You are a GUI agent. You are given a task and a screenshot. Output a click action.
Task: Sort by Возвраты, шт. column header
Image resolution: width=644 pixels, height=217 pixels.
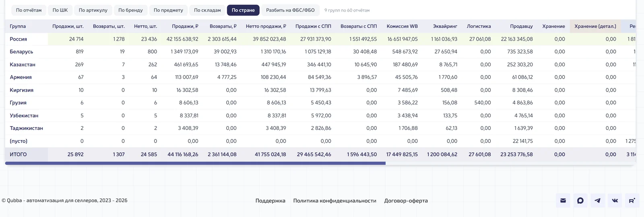109,26
